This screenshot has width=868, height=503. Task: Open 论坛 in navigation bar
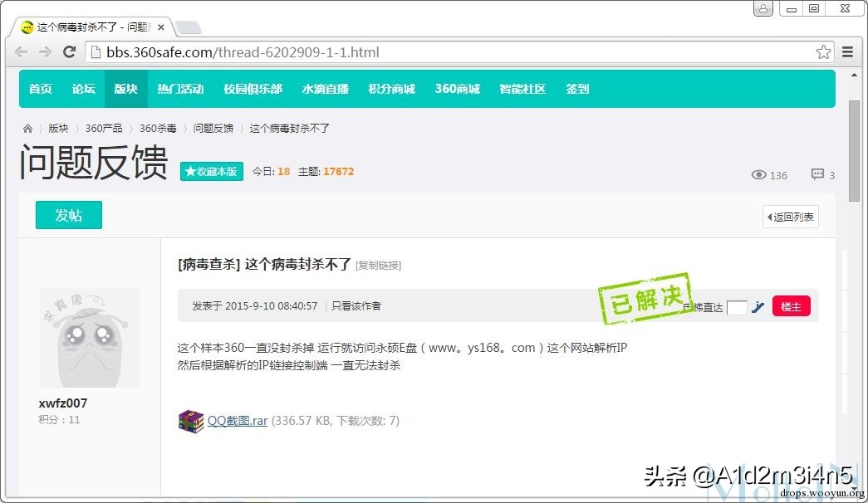pyautogui.click(x=84, y=89)
